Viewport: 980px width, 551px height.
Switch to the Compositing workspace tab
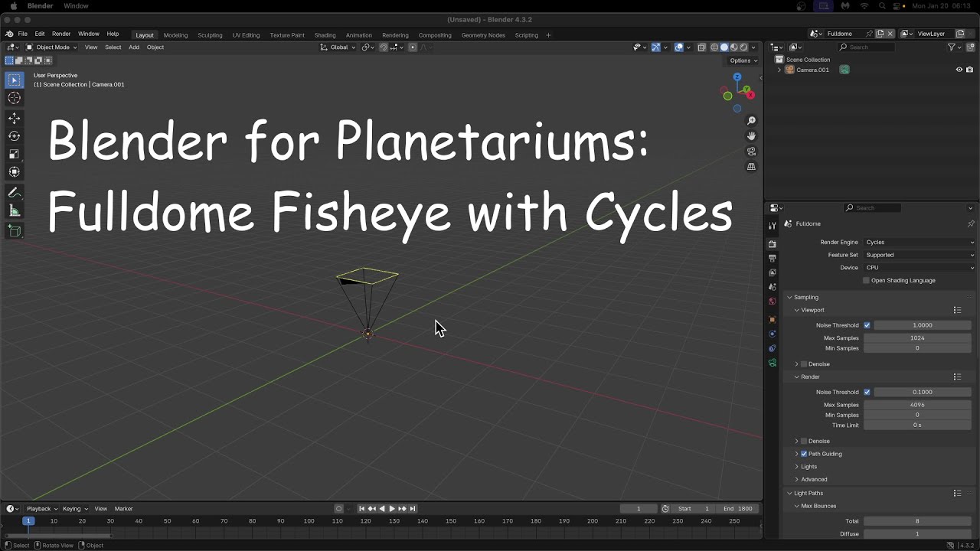435,35
